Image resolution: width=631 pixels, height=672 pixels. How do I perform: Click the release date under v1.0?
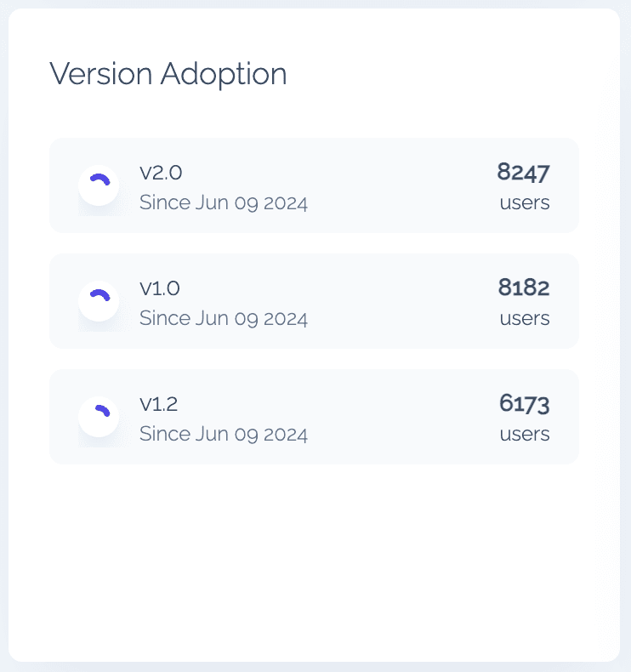click(x=224, y=319)
